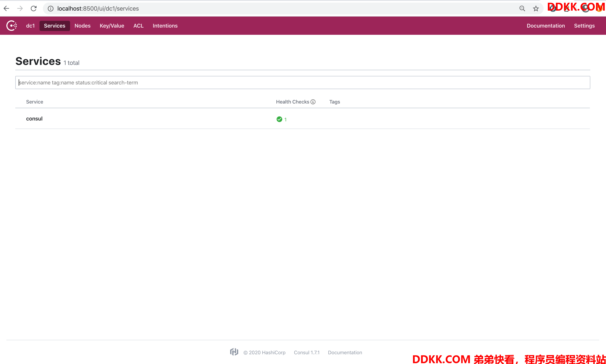Click the browser address bar URL
The height and width of the screenshot is (364, 606).
pos(98,8)
